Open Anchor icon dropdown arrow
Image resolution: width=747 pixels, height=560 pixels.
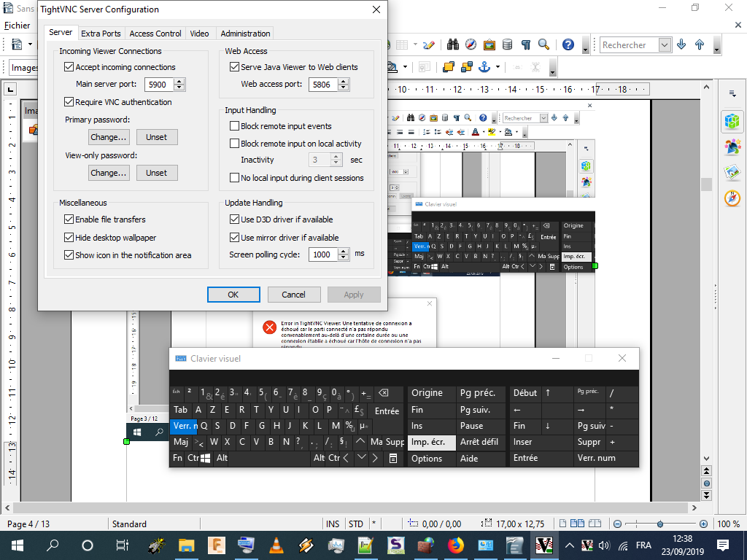(498, 67)
